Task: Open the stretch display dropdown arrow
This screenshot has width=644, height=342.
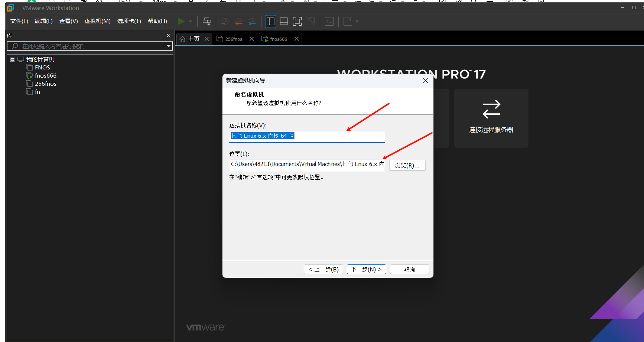Action: pos(357,22)
